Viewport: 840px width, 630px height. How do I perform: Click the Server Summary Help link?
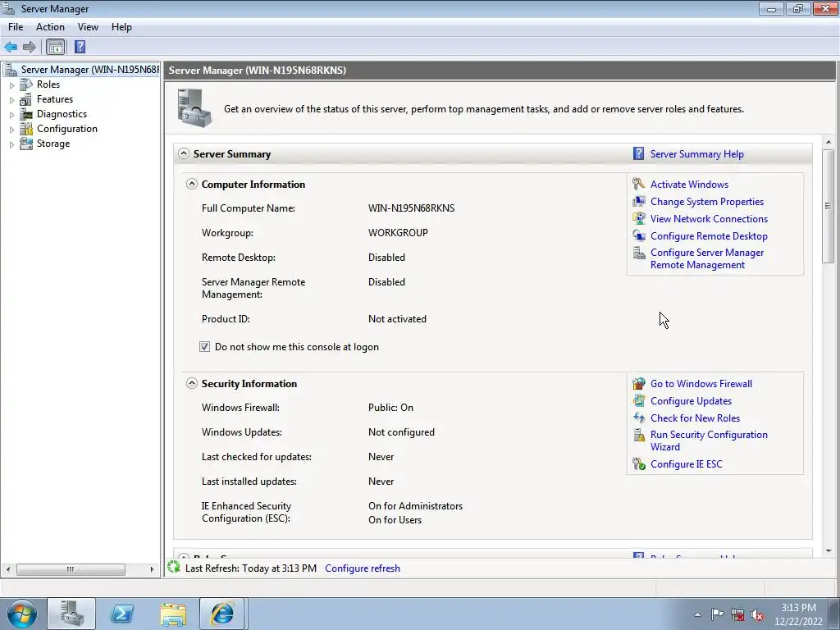696,153
